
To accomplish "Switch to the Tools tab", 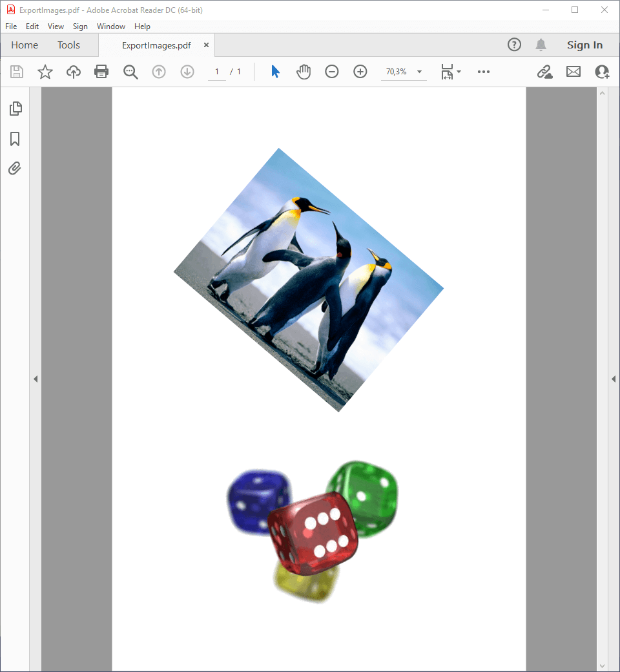I will click(68, 45).
